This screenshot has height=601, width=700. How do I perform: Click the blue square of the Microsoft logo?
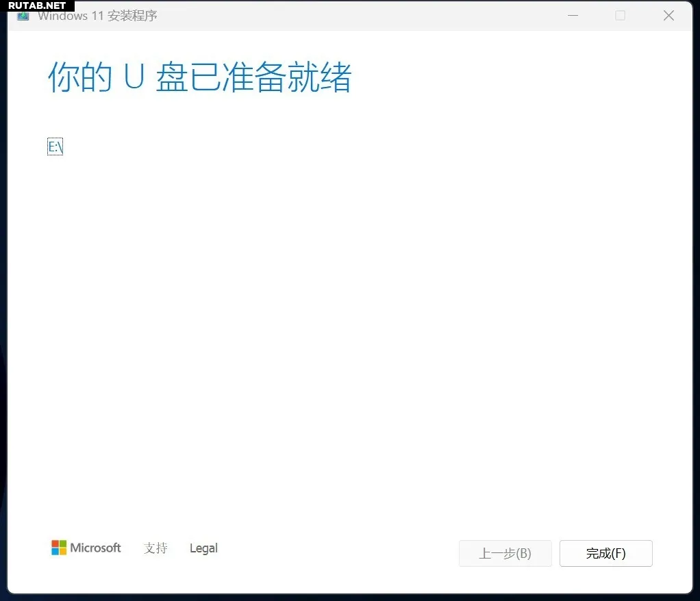55,552
